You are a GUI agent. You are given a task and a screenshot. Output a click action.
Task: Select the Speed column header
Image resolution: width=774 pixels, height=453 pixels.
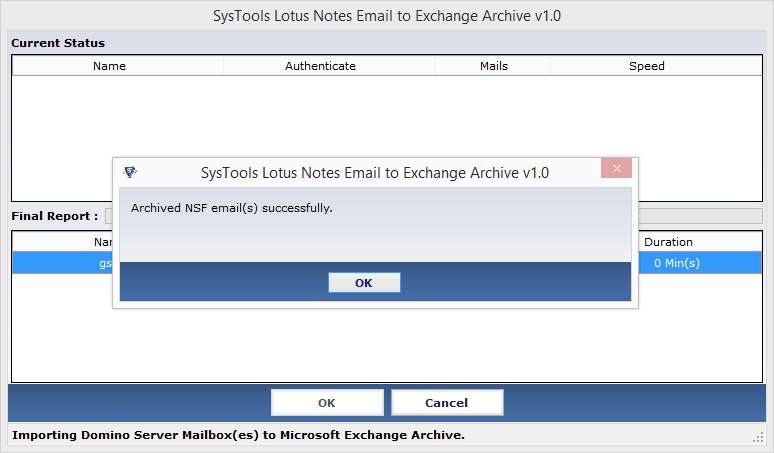coord(656,66)
